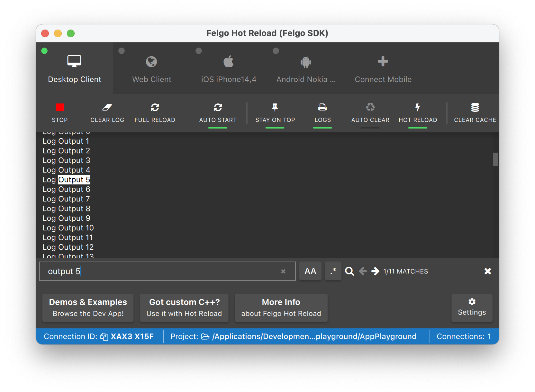Clear the cache
This screenshot has height=392, width=535.
[x=475, y=112]
